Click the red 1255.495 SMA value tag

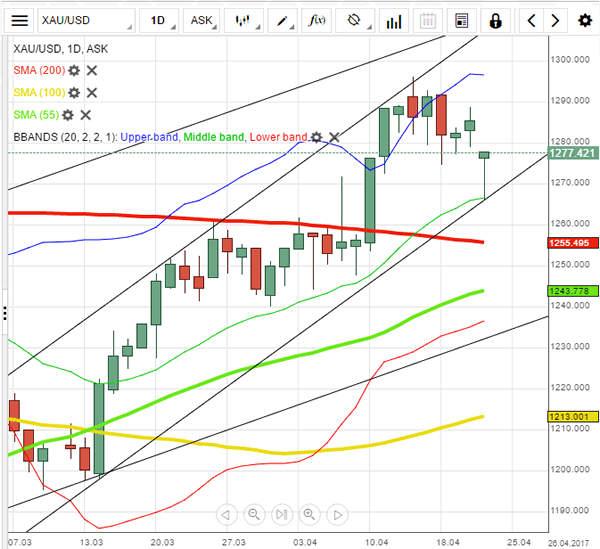tap(572, 243)
